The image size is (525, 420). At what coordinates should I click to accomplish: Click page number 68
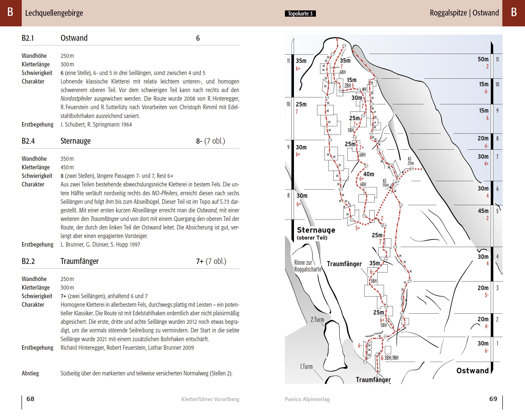[x=31, y=399]
